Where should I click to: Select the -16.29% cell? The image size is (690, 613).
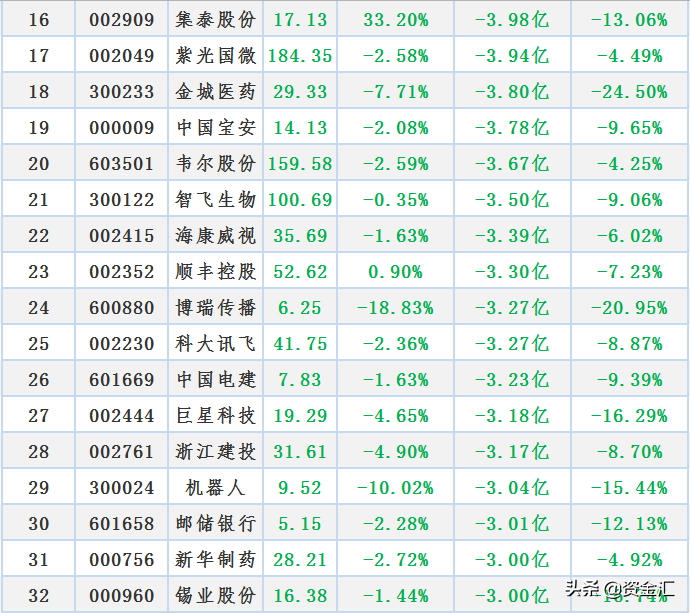pos(629,416)
